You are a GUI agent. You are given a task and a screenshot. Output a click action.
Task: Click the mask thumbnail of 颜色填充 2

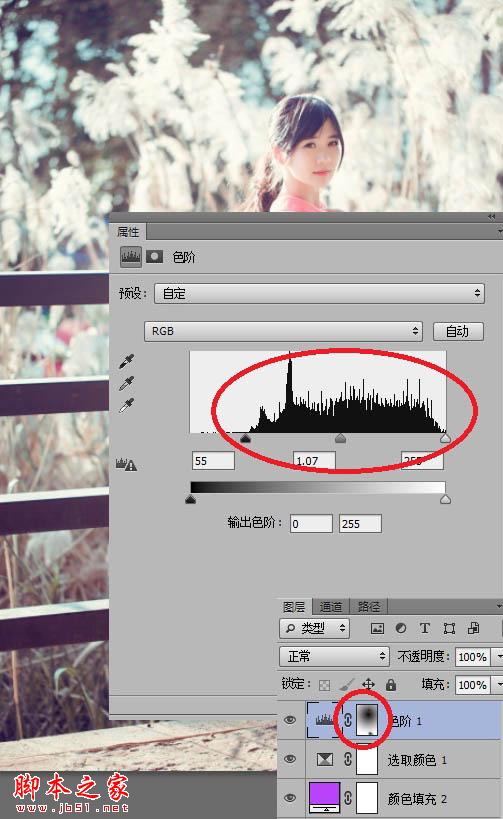click(x=367, y=798)
